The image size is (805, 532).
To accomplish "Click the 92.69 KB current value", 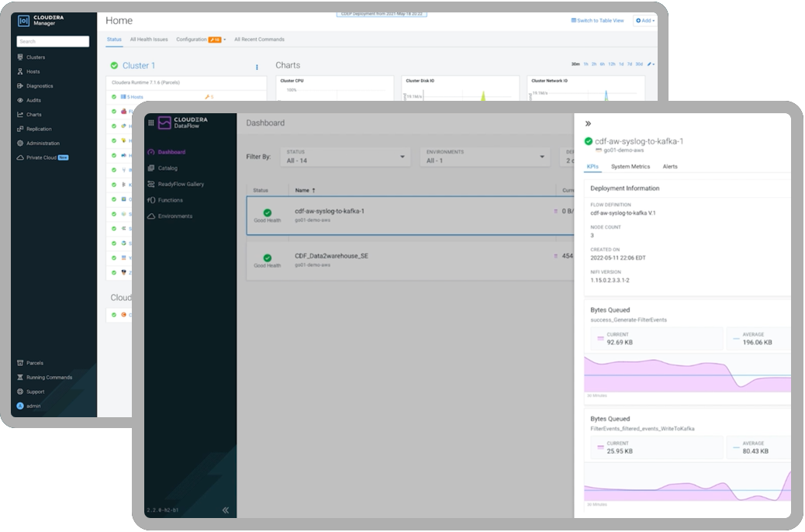I will (x=620, y=343).
